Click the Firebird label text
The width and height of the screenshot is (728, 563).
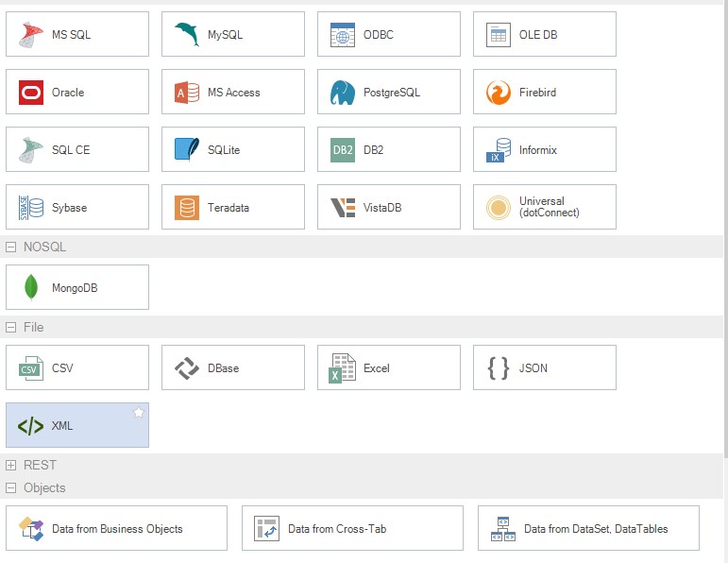[537, 93]
